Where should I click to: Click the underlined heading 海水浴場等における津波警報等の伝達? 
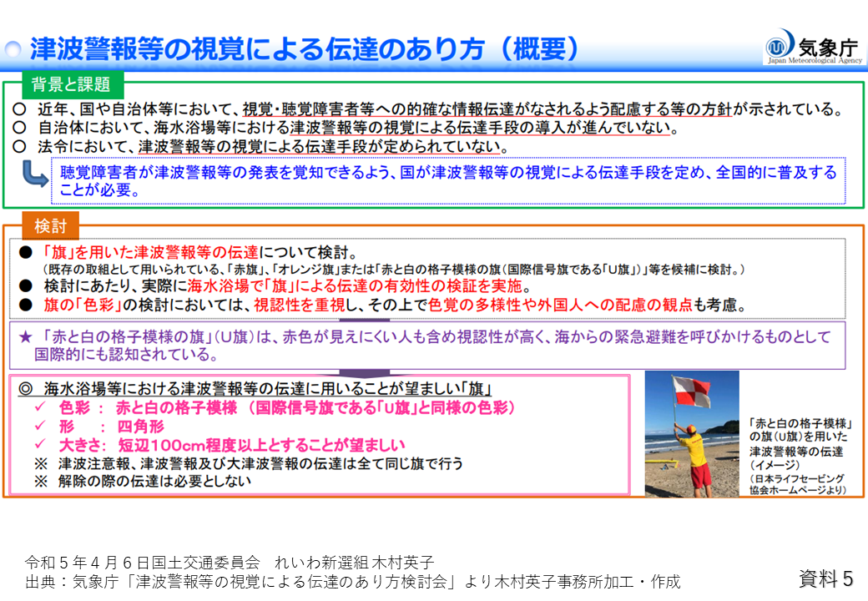point(266,390)
